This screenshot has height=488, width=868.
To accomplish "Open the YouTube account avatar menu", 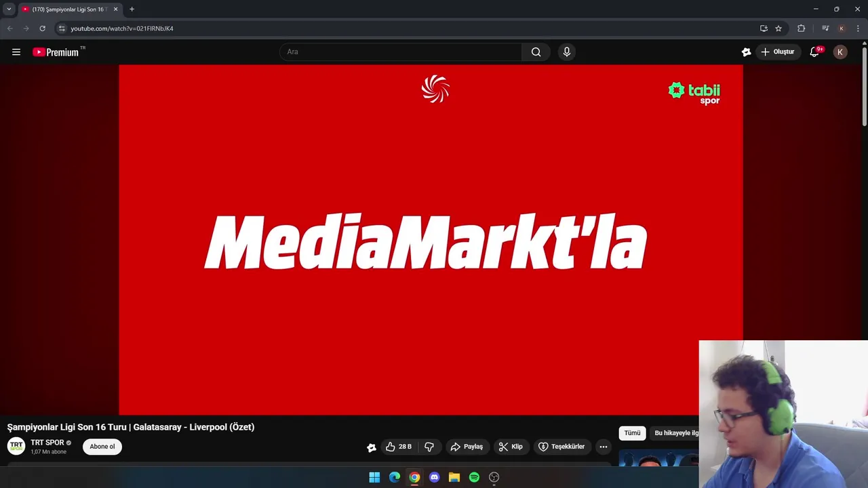I will coord(840,52).
